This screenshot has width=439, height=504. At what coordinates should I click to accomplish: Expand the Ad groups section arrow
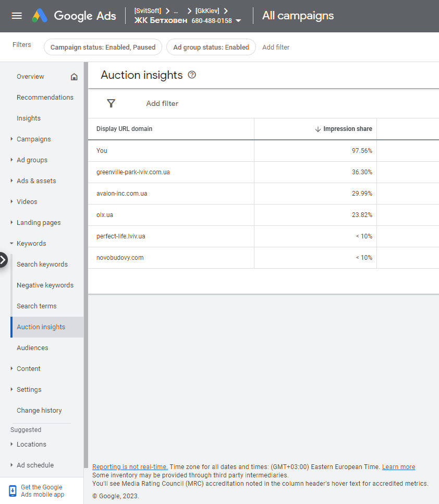[11, 160]
